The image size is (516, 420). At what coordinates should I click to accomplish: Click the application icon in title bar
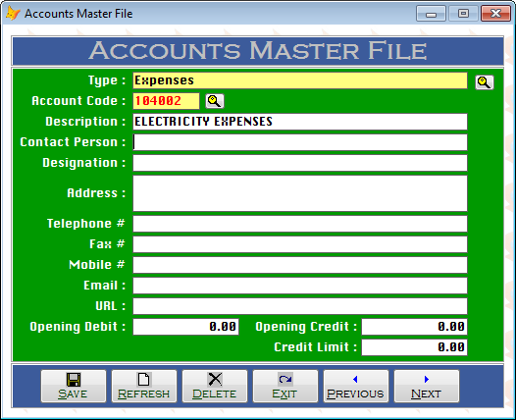[x=13, y=14]
